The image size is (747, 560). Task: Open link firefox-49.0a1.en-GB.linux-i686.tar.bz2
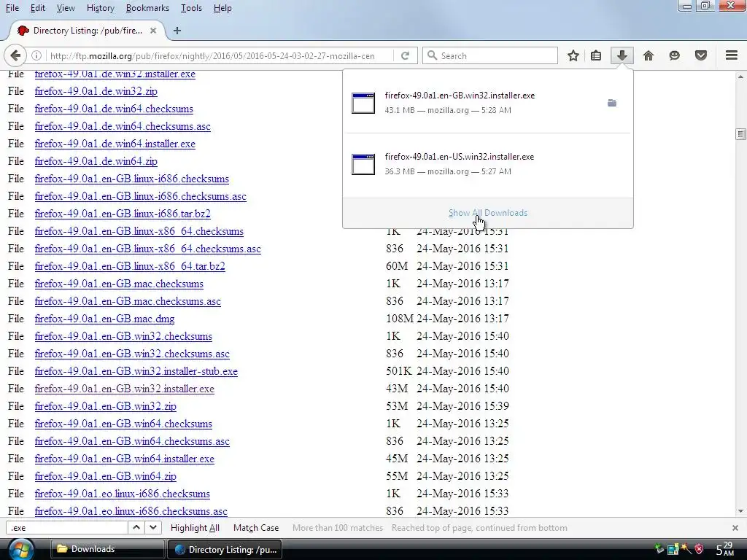123,214
